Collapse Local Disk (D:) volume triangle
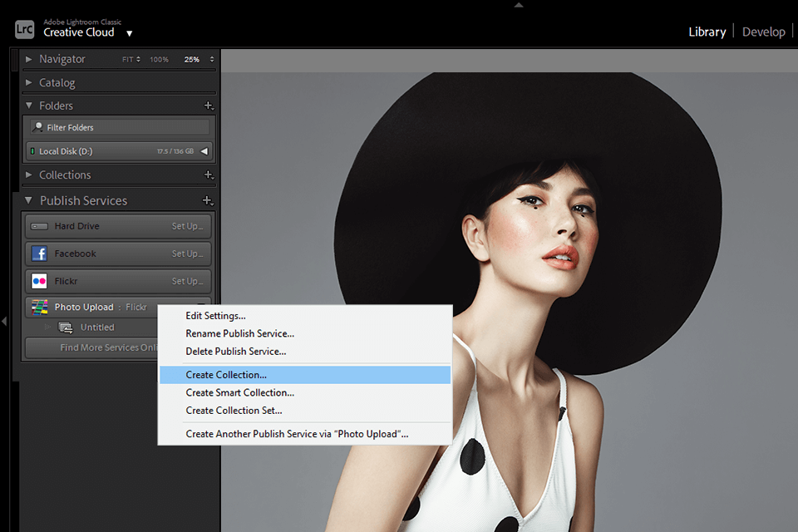Viewport: 798px width, 532px height. 204,151
